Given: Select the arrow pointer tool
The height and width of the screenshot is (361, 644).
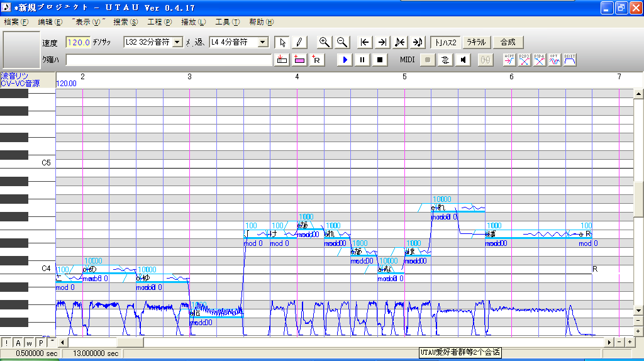Looking at the screenshot, I should click(x=282, y=42).
